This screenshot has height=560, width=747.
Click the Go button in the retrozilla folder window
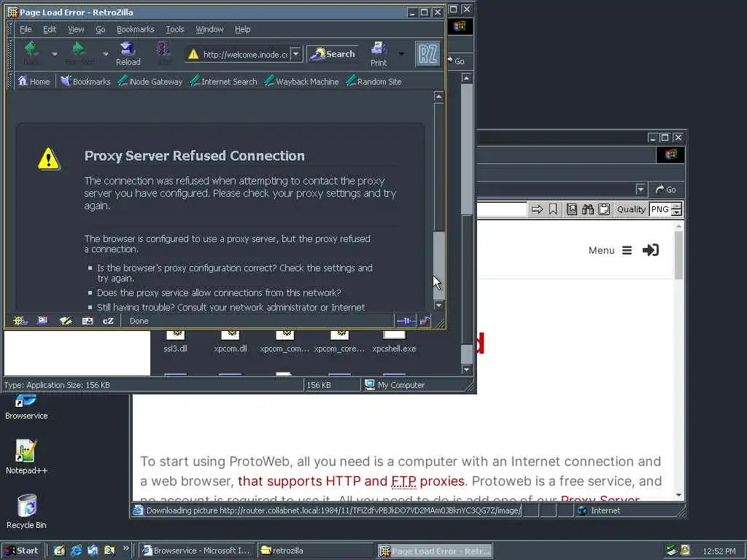point(457,61)
